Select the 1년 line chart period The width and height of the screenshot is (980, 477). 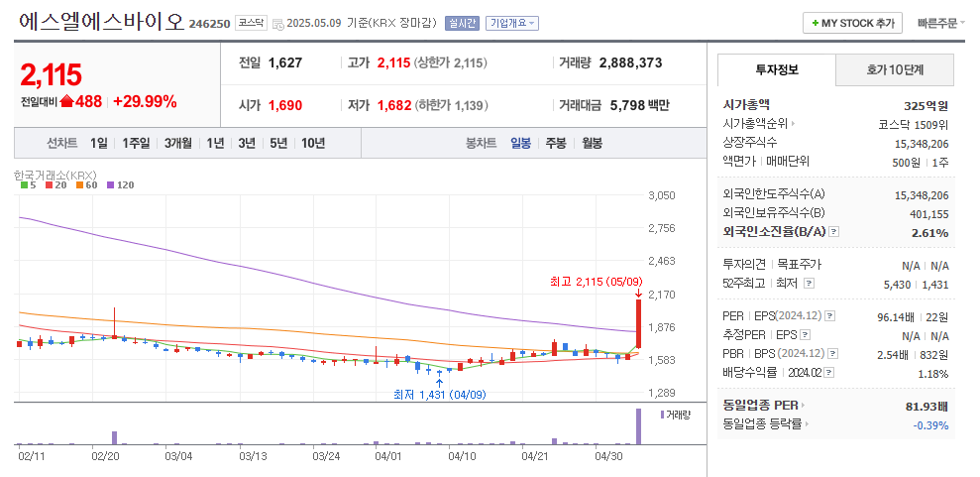pyautogui.click(x=215, y=143)
